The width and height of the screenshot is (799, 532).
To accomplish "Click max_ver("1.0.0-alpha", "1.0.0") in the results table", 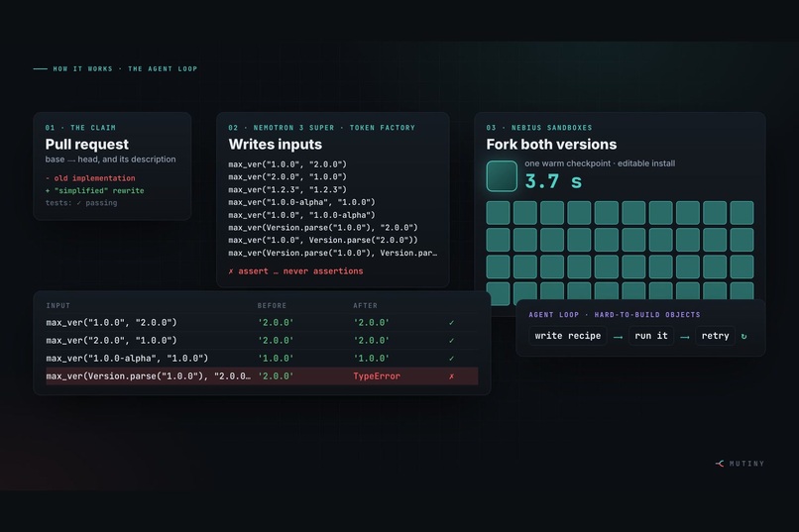I will pyautogui.click(x=127, y=359).
